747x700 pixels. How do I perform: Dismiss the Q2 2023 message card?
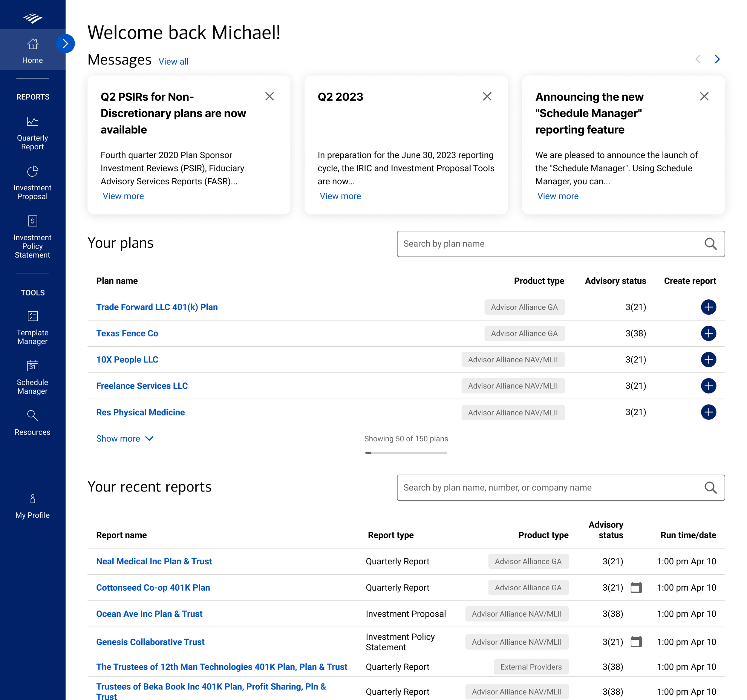tap(487, 97)
